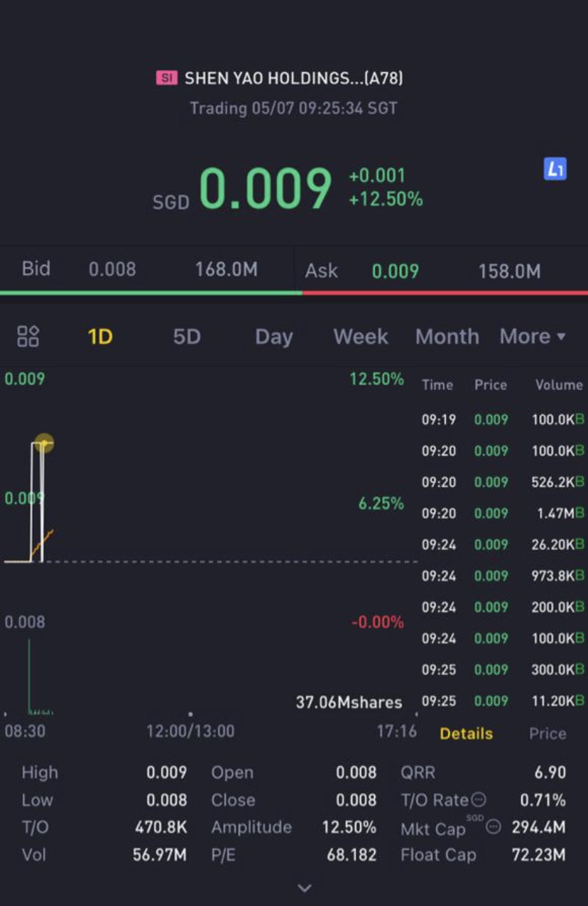
Task: Tap the trading timestamp 05/07 09:25:34 SGT
Action: click(324, 109)
